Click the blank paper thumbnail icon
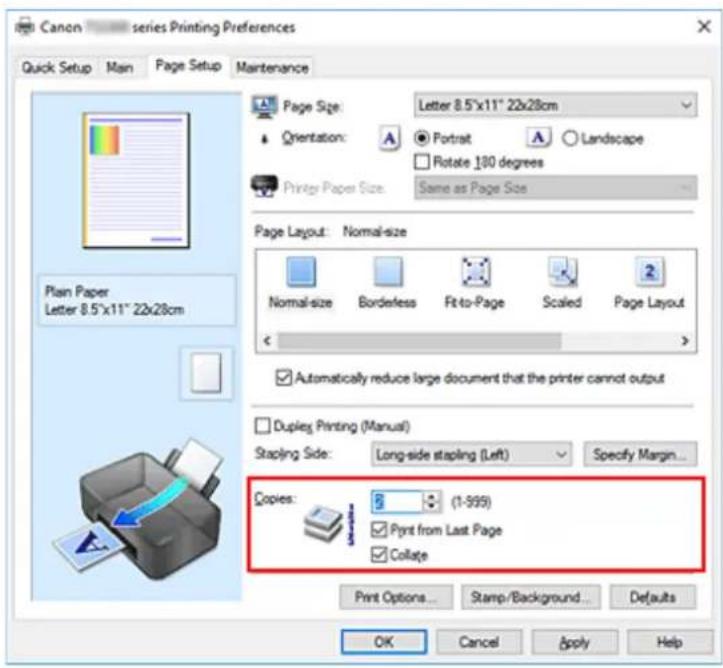 (x=206, y=373)
